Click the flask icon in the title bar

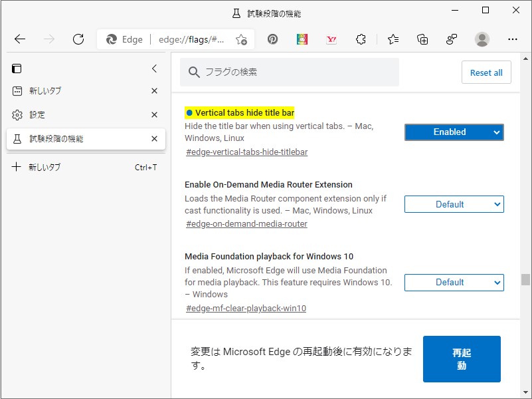coord(236,13)
